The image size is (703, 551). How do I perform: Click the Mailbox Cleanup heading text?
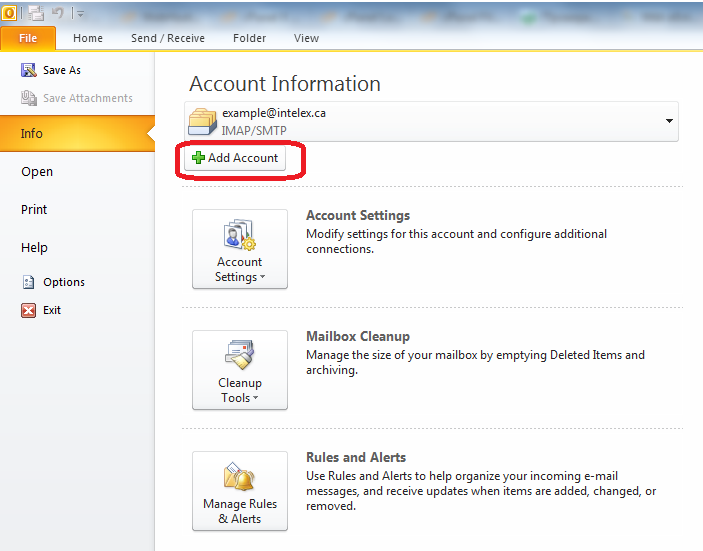pos(358,336)
